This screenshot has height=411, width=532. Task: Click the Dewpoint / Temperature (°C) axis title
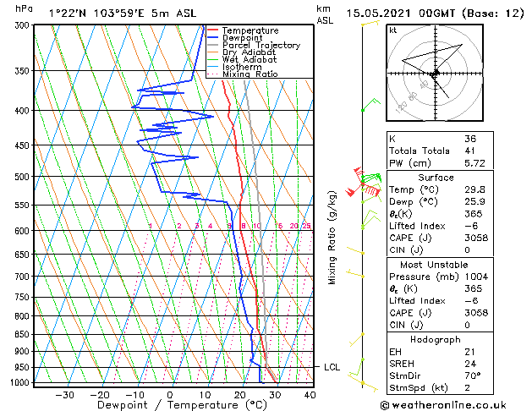point(182,405)
